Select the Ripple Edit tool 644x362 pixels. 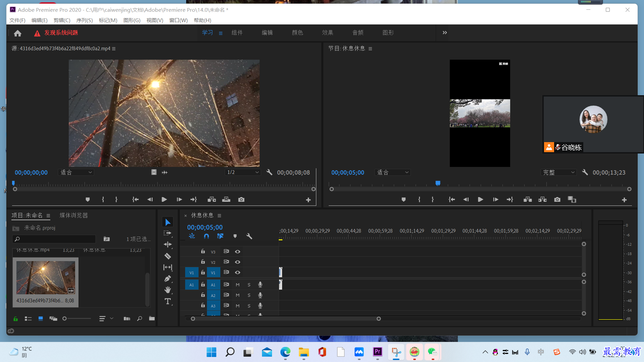(x=168, y=244)
